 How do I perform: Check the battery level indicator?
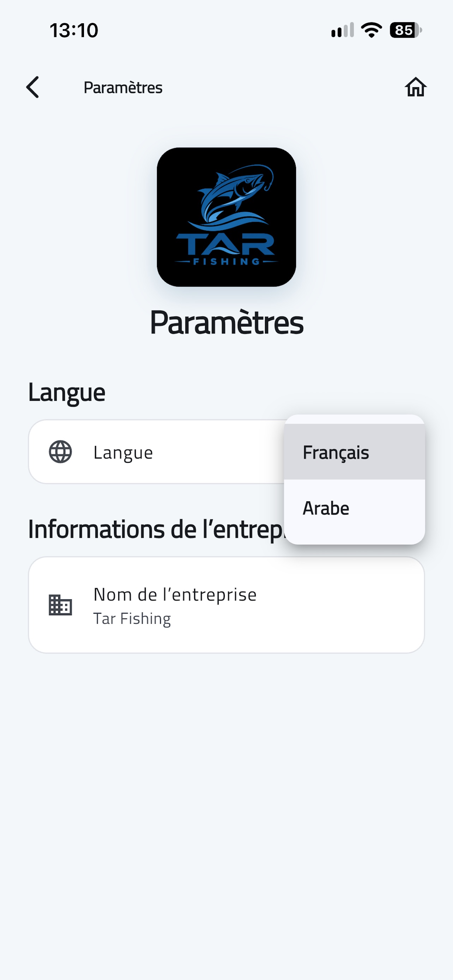405,30
